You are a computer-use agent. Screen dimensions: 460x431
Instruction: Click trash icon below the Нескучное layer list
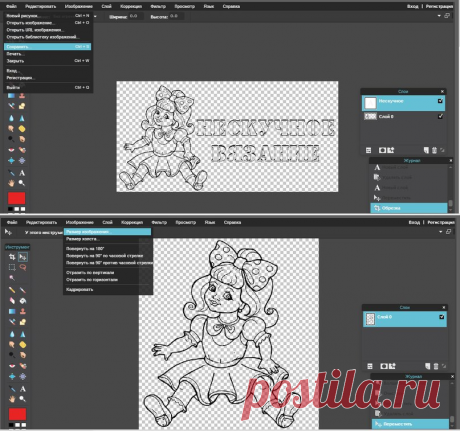[x=434, y=150]
